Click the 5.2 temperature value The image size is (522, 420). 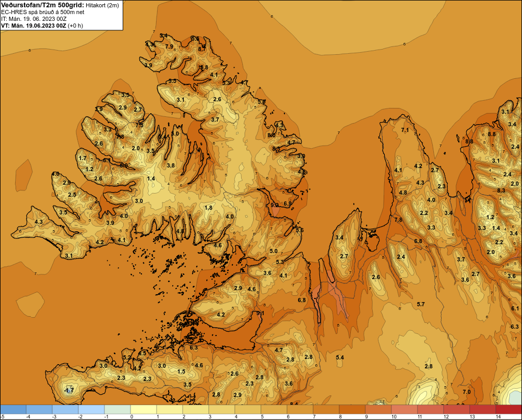[127, 357]
